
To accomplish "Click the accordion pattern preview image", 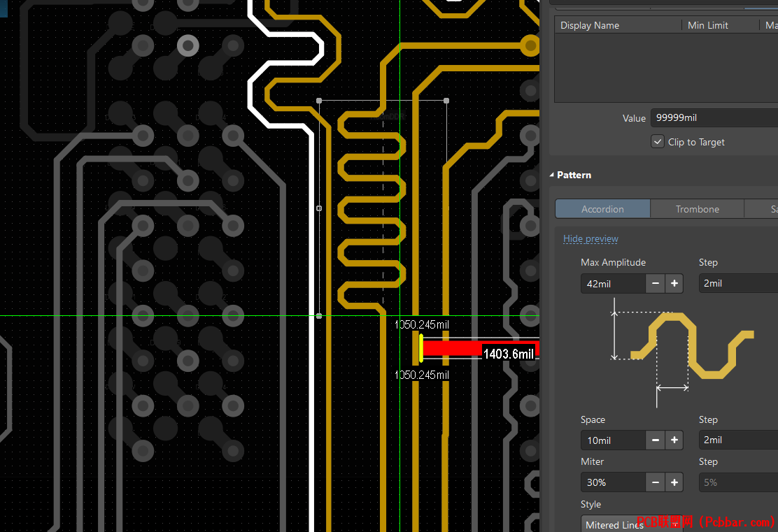I will [x=684, y=352].
